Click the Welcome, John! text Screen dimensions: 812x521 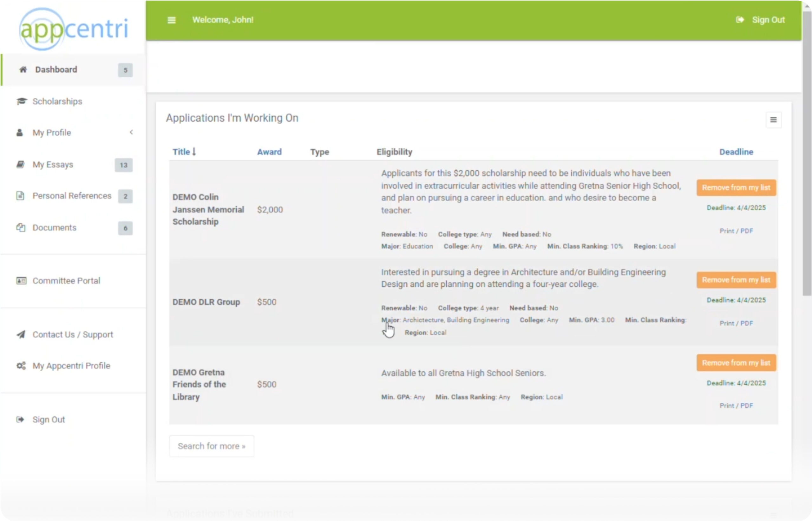[223, 20]
